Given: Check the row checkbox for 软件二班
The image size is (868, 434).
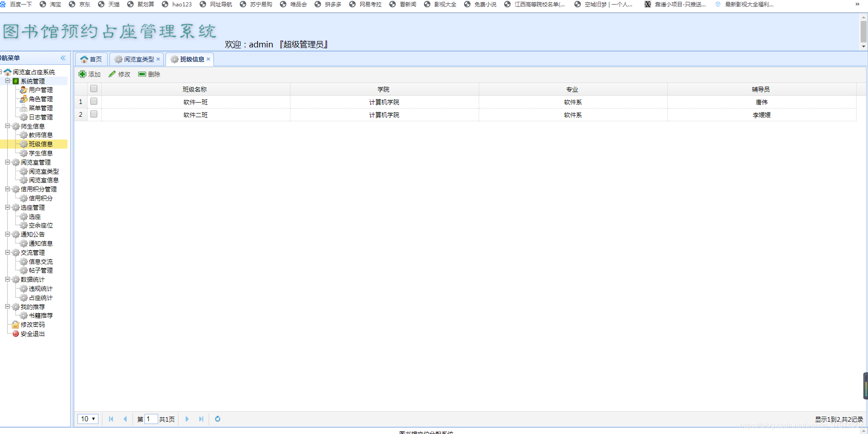Looking at the screenshot, I should click(94, 114).
